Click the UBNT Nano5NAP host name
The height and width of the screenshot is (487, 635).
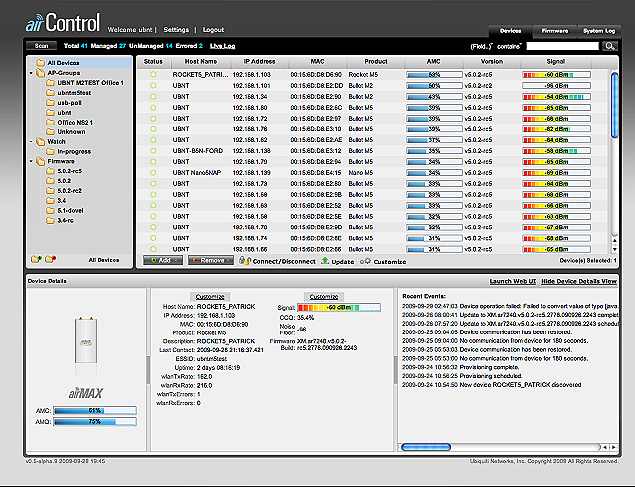click(x=197, y=172)
